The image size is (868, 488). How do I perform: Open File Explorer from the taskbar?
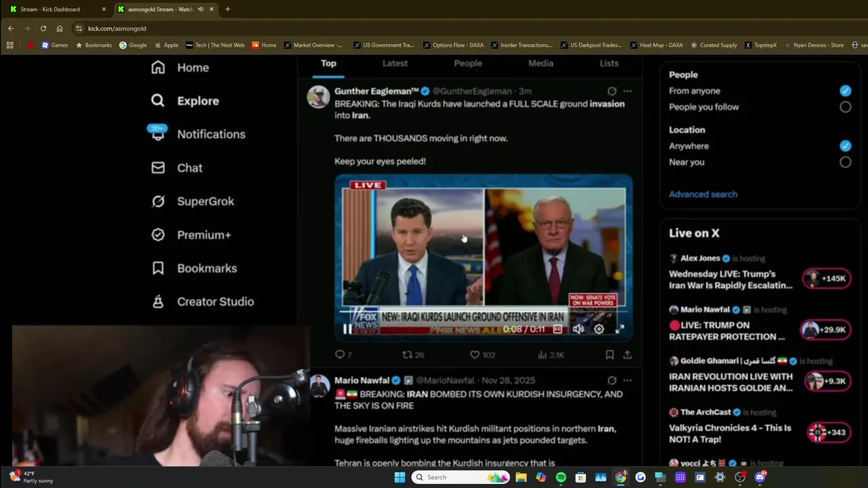(521, 477)
